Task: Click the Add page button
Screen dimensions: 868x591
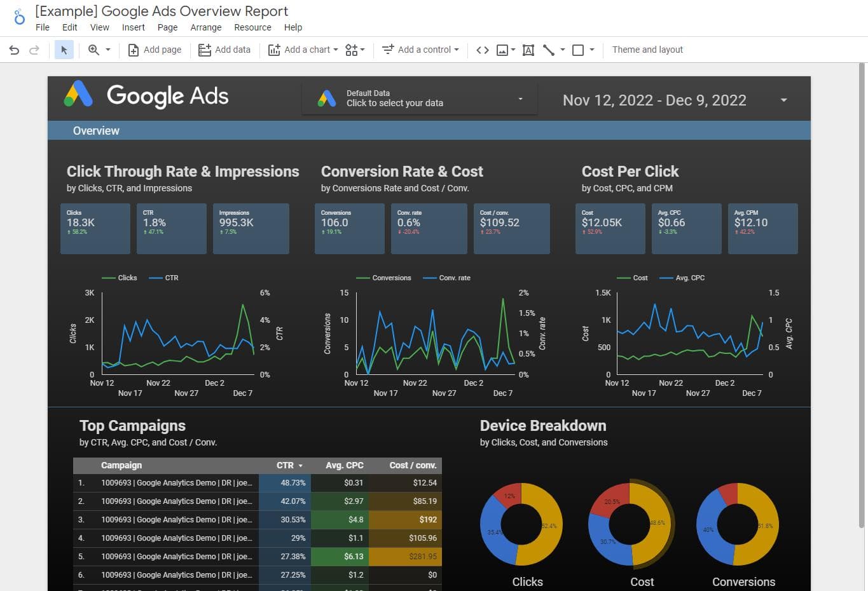Action: [155, 50]
